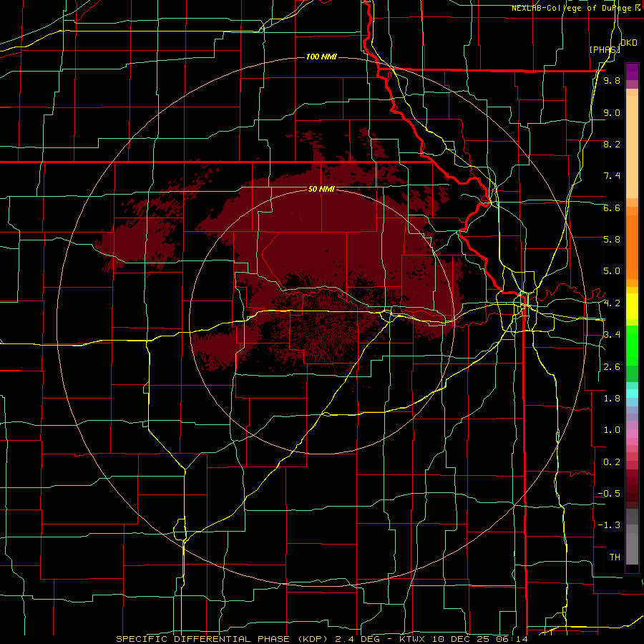This screenshot has height=644, width=644.
Task: Click the 9.0 scale value
Action: (612, 112)
